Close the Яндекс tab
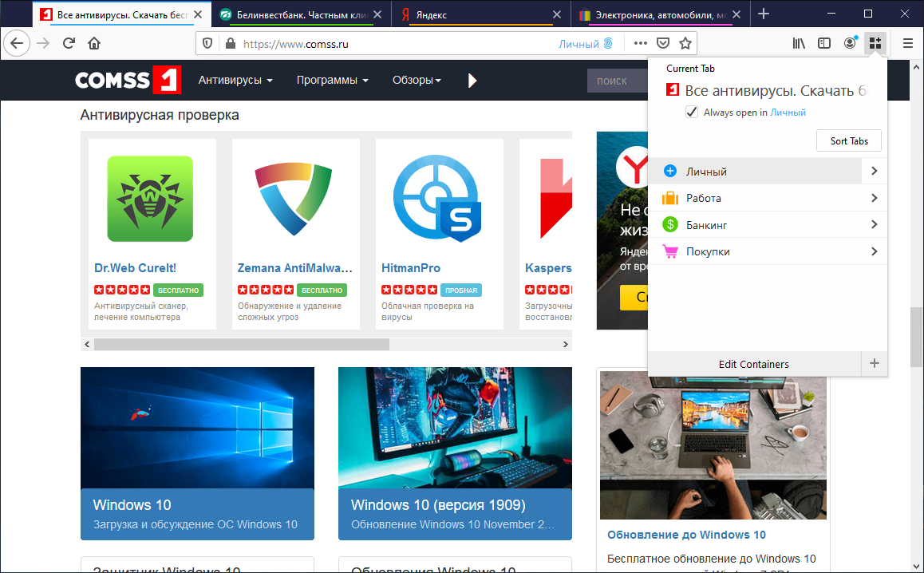 [557, 14]
